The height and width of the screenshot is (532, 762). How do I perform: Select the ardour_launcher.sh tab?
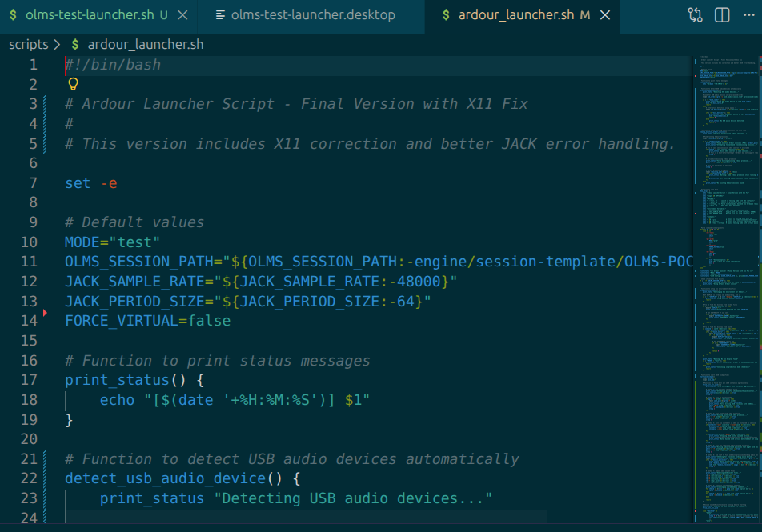coord(515,14)
